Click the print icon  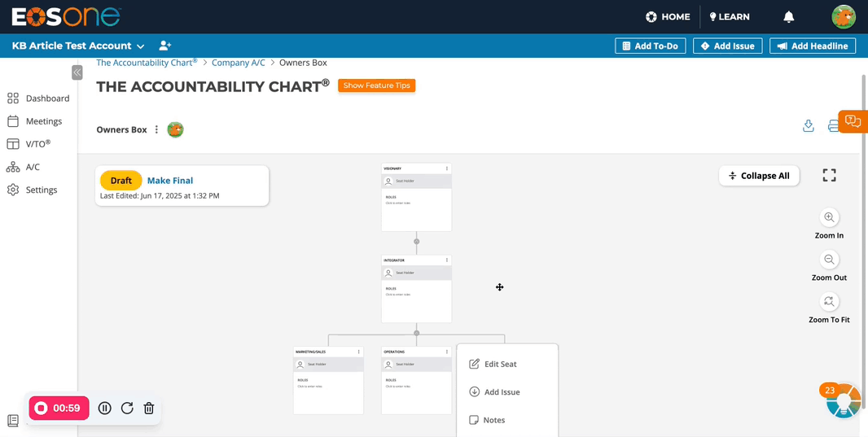click(x=833, y=126)
